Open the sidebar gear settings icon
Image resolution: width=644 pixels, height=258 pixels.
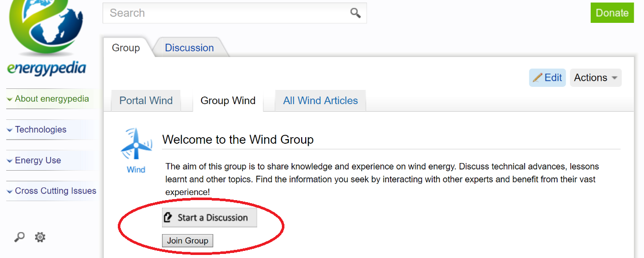[x=40, y=237]
